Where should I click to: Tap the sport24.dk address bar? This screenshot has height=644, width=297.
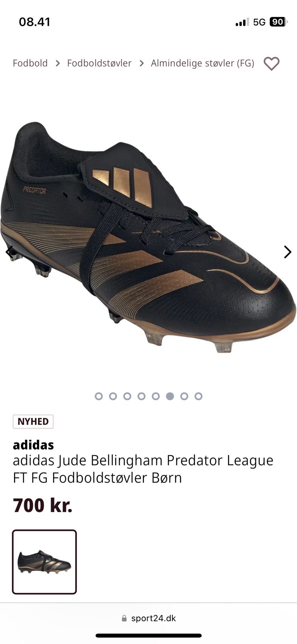149,619
